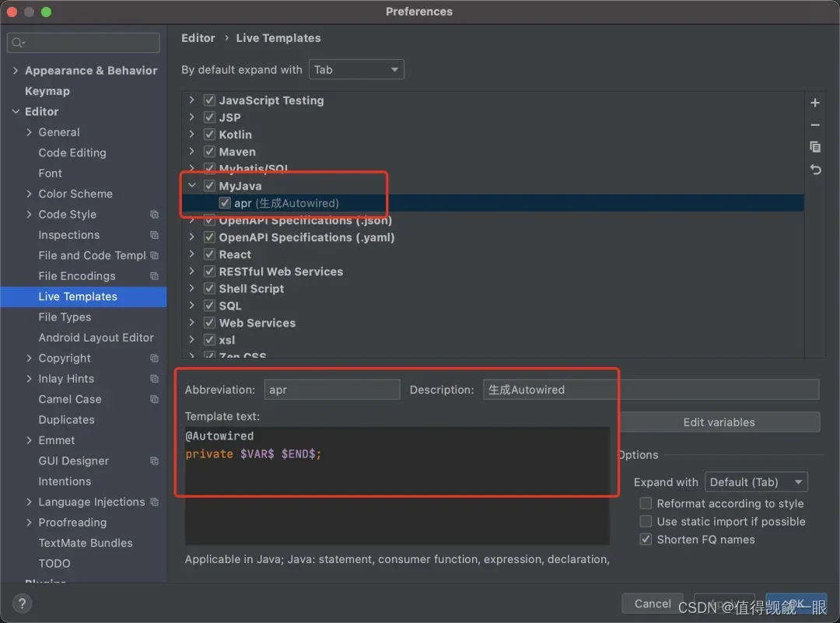Viewport: 840px width, 623px height.
Task: Click project-level icon beside Camel Case
Action: (x=154, y=399)
